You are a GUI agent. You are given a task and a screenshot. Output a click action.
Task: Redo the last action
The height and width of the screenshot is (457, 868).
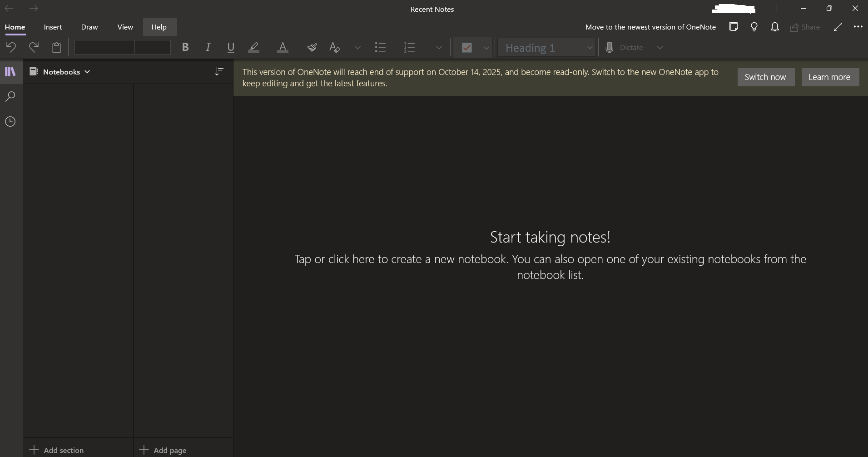point(34,47)
